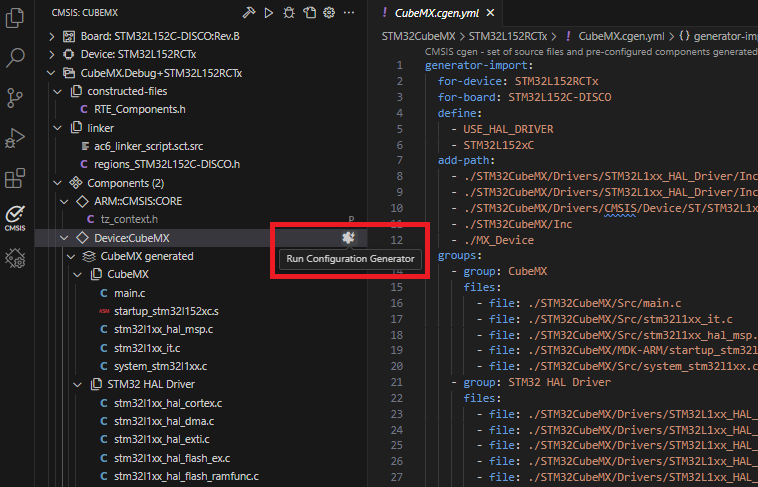
Task: Open stm32l1xx_hal_dma.c file
Action: 164,422
